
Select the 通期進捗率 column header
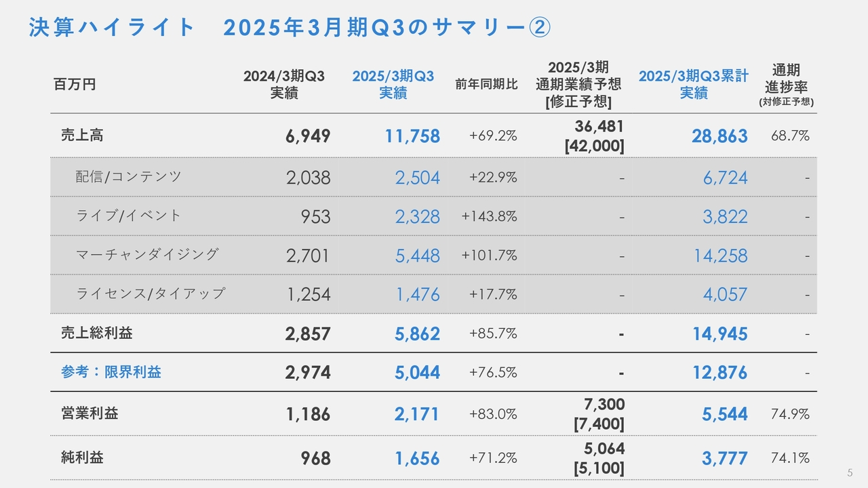point(787,85)
